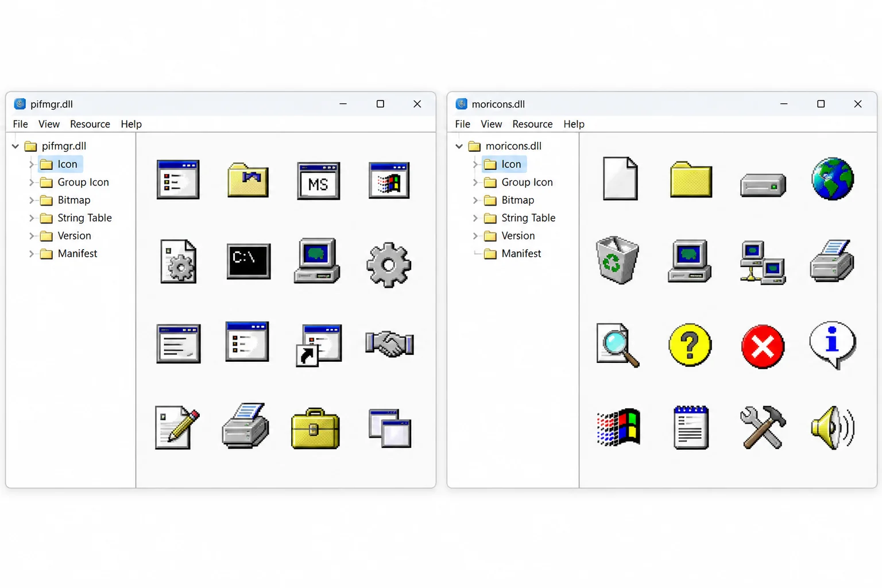Image resolution: width=882 pixels, height=588 pixels.
Task: Choose the yellow question mark icon
Action: coord(690,345)
